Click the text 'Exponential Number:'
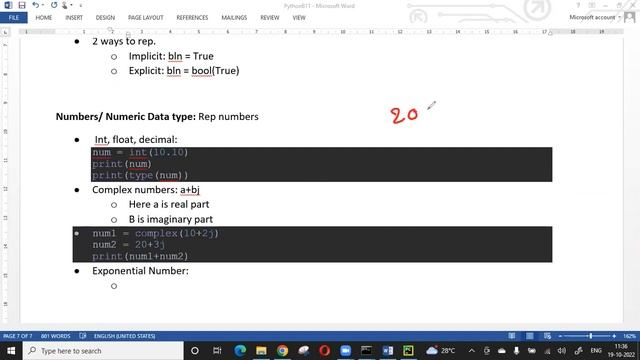Viewport: 640px width, 360px height. click(140, 271)
